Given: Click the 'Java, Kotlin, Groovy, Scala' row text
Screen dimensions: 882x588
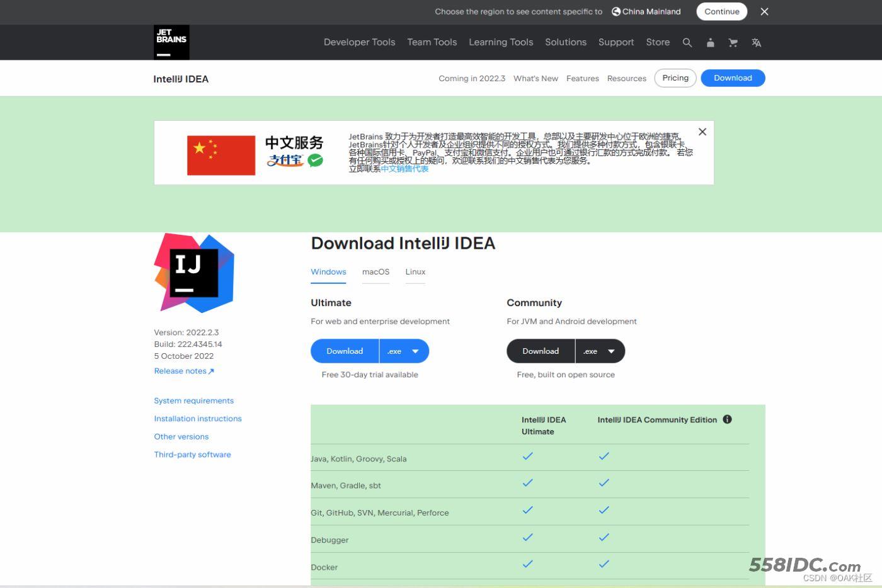Looking at the screenshot, I should 358,459.
